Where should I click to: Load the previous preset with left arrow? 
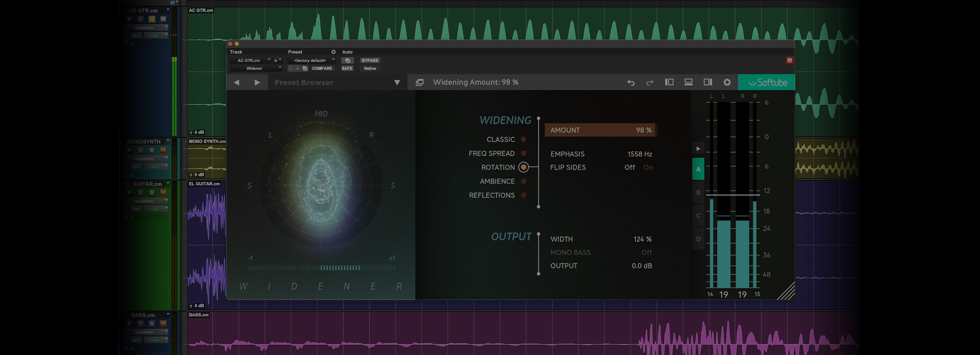pos(237,82)
